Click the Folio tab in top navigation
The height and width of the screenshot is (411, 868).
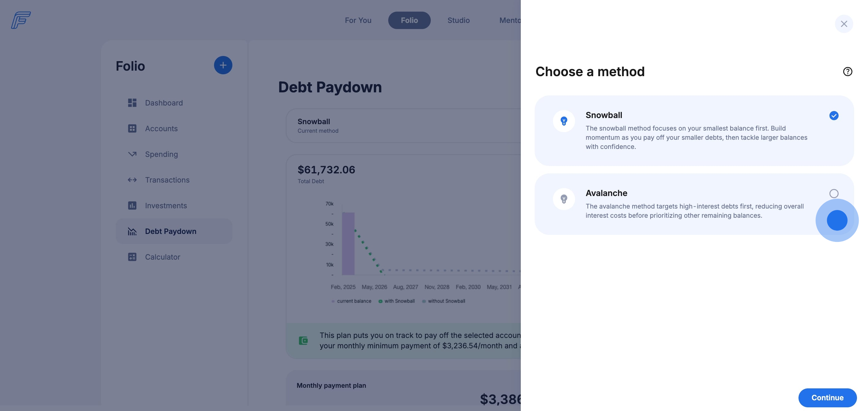coord(409,20)
